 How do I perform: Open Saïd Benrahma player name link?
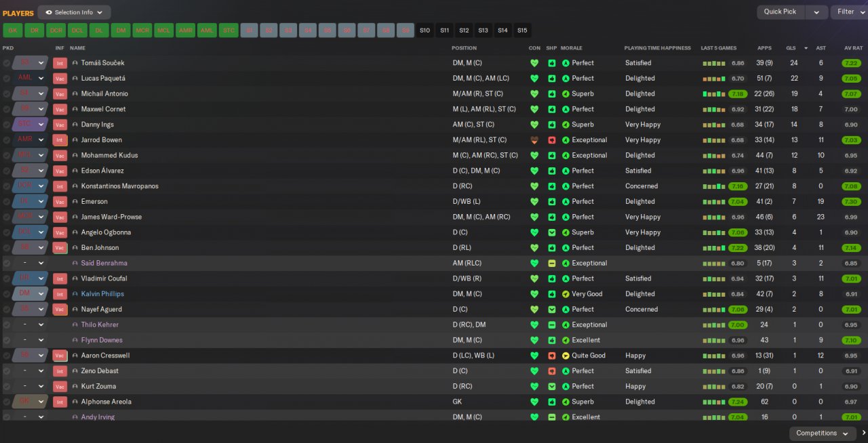[104, 263]
